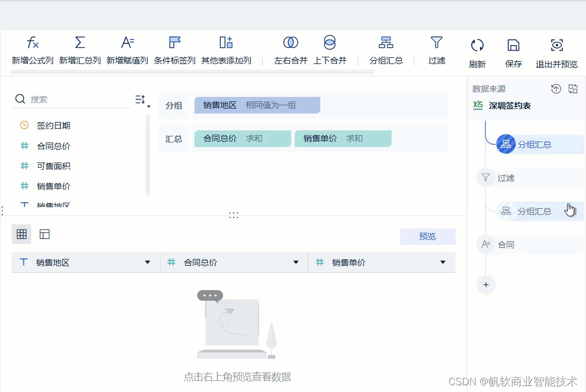Open 新增赋值列 from the toolbar
The height and width of the screenshot is (392, 586).
(x=128, y=41)
